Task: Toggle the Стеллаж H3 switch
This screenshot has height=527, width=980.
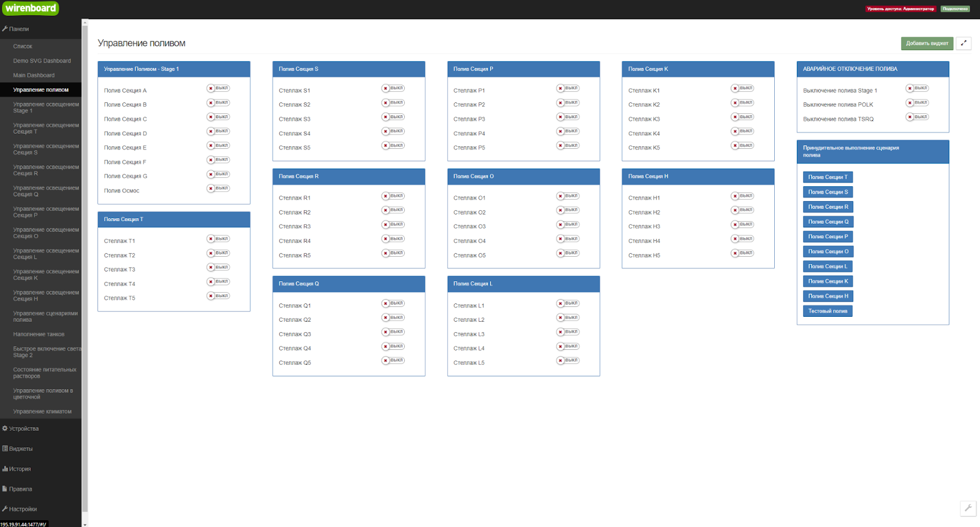Action: tap(742, 224)
